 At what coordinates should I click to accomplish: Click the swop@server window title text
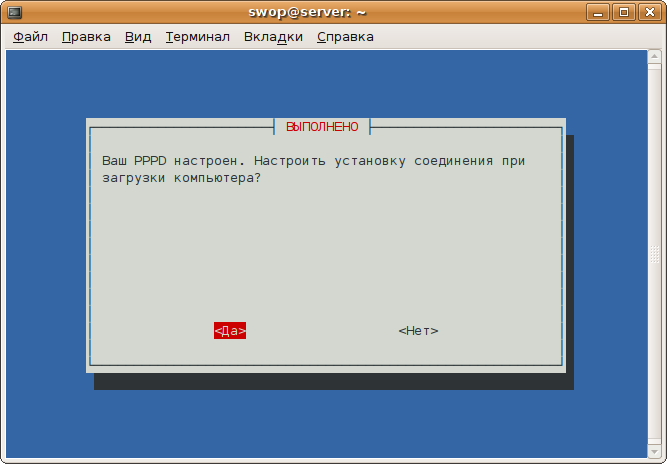(307, 12)
